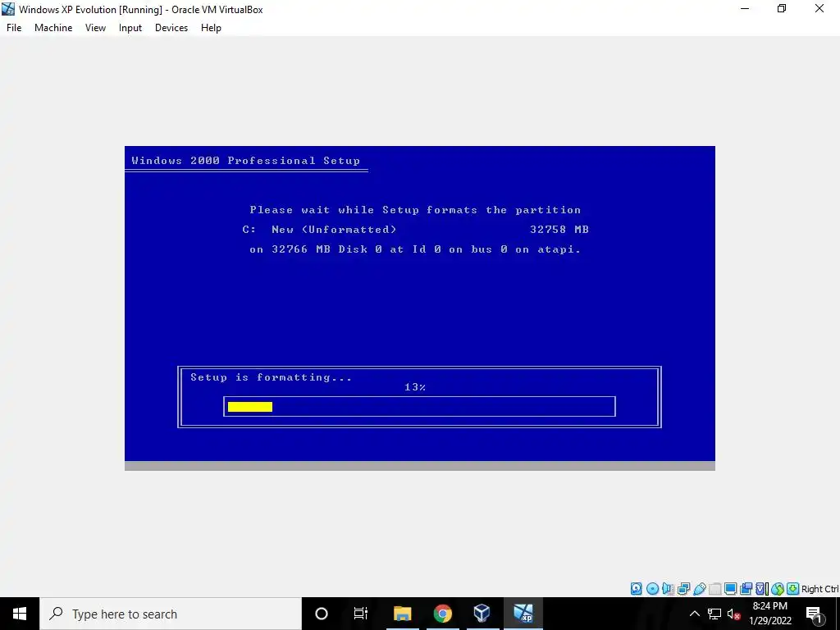
Task: Click the network tray icon
Action: [x=714, y=614]
